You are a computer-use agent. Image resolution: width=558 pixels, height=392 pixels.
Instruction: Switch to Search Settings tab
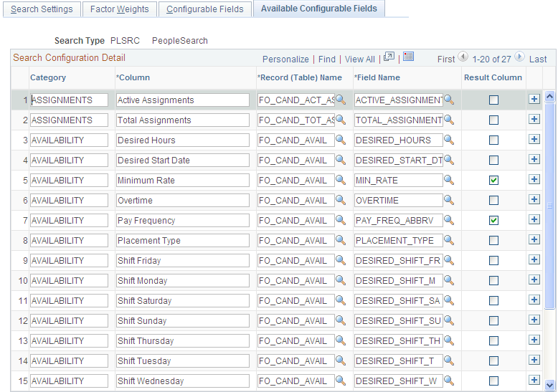pyautogui.click(x=42, y=9)
